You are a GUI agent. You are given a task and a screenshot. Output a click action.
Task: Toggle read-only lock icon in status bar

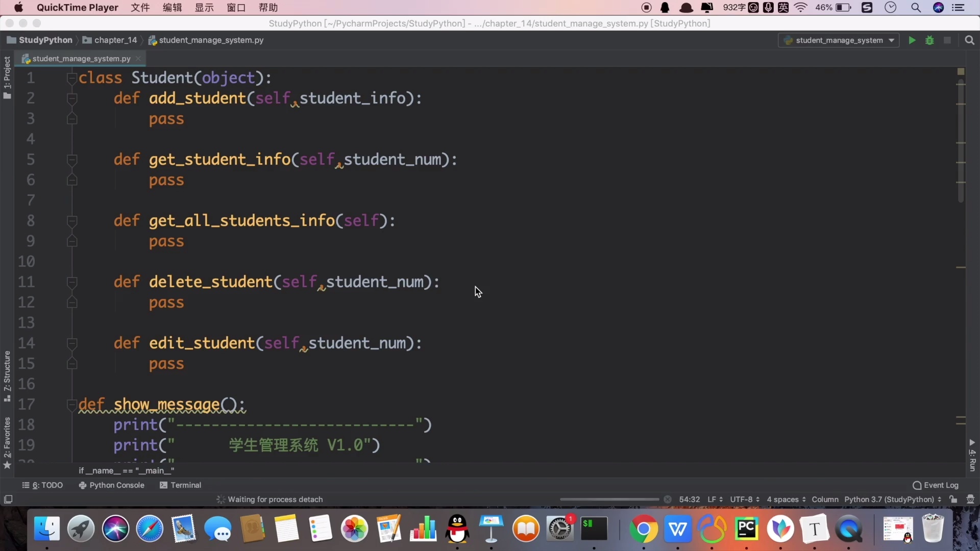[x=953, y=499]
